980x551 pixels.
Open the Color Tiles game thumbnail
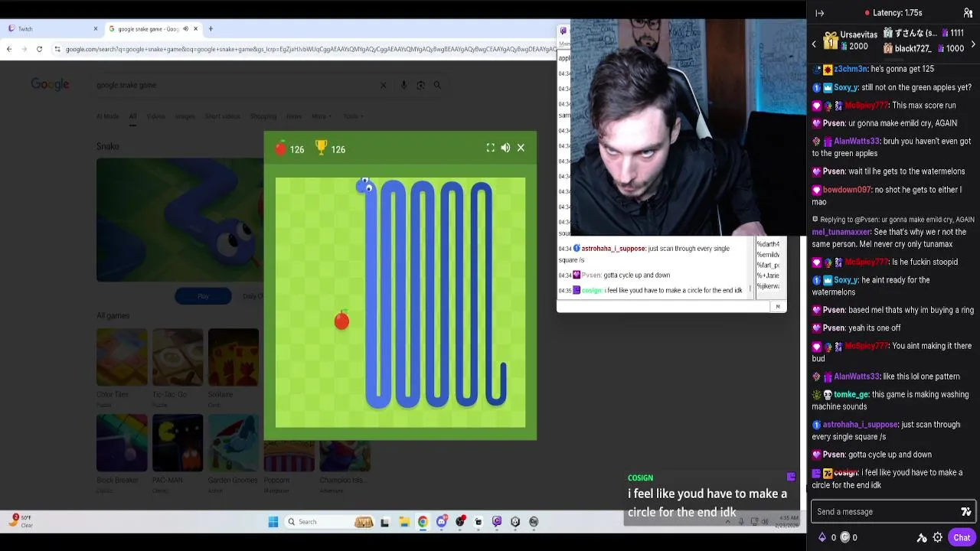coord(122,357)
